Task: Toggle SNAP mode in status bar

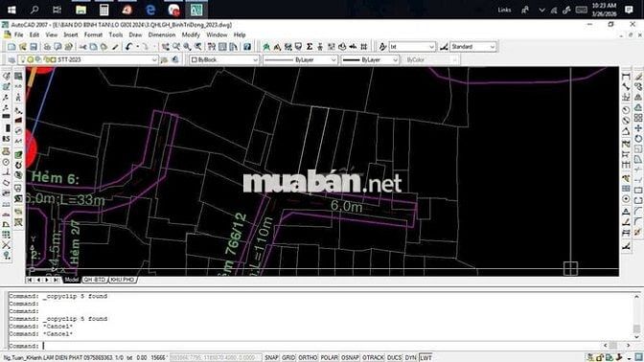Action: click(x=271, y=357)
